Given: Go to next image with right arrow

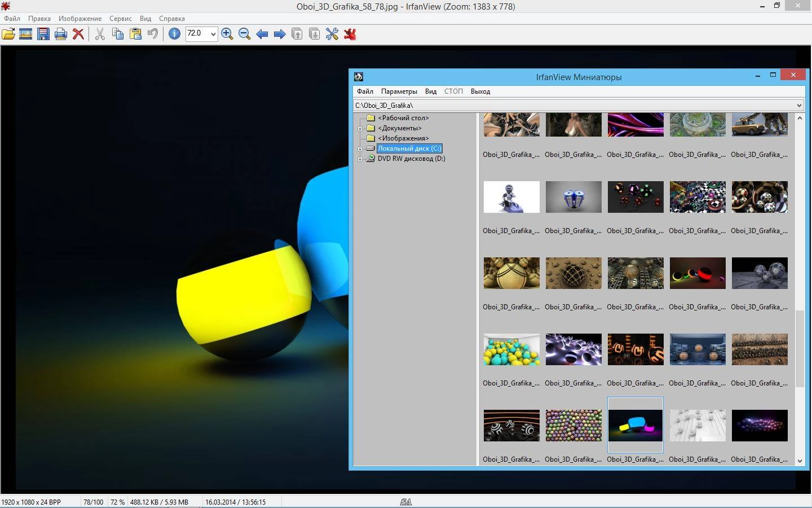Looking at the screenshot, I should coord(280,34).
